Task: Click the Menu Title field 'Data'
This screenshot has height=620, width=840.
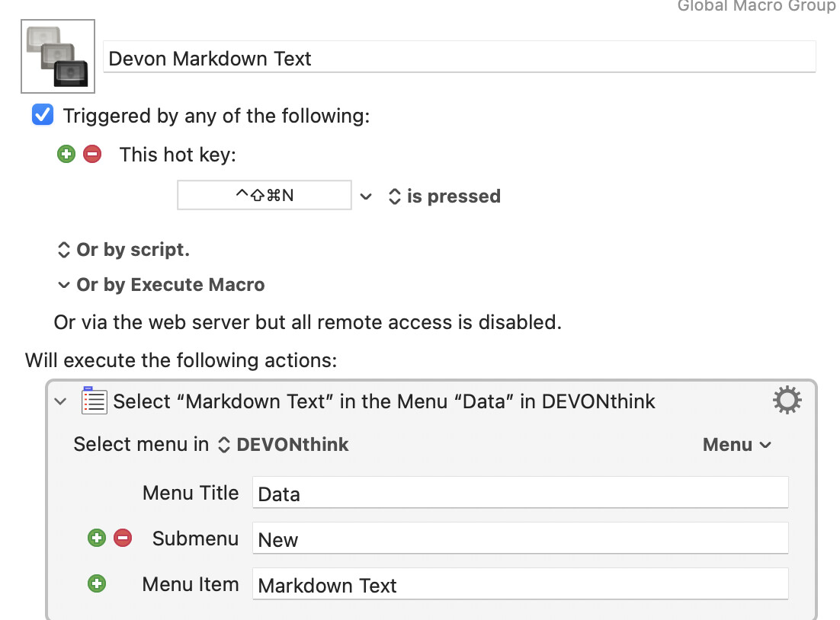Action: coord(520,494)
